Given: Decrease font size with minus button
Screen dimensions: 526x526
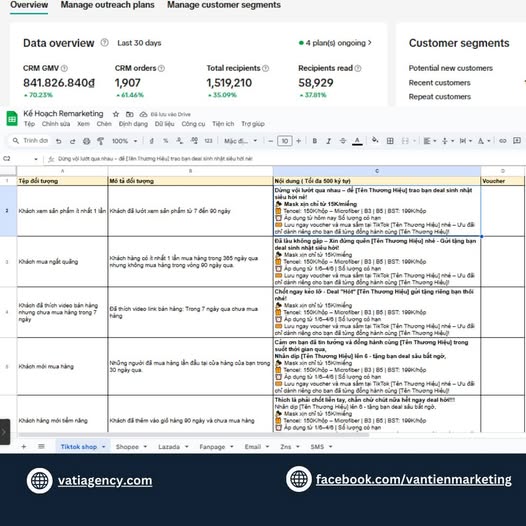Looking at the screenshot, I should (271, 141).
